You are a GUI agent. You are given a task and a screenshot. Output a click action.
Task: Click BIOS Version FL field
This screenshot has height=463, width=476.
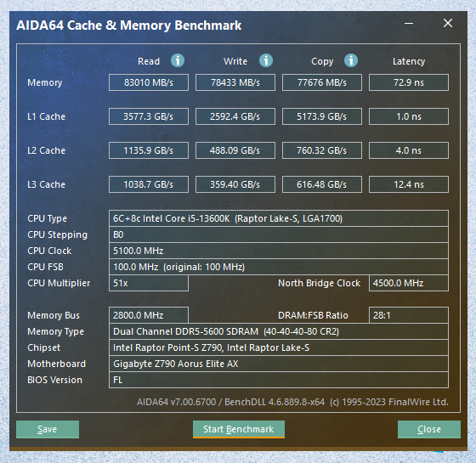point(279,380)
